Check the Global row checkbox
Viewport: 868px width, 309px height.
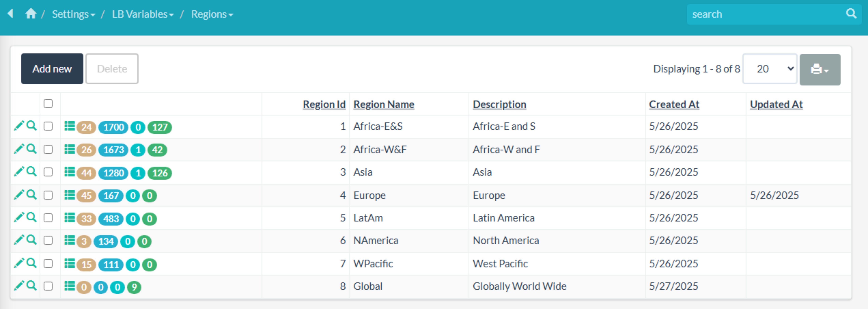tap(48, 286)
